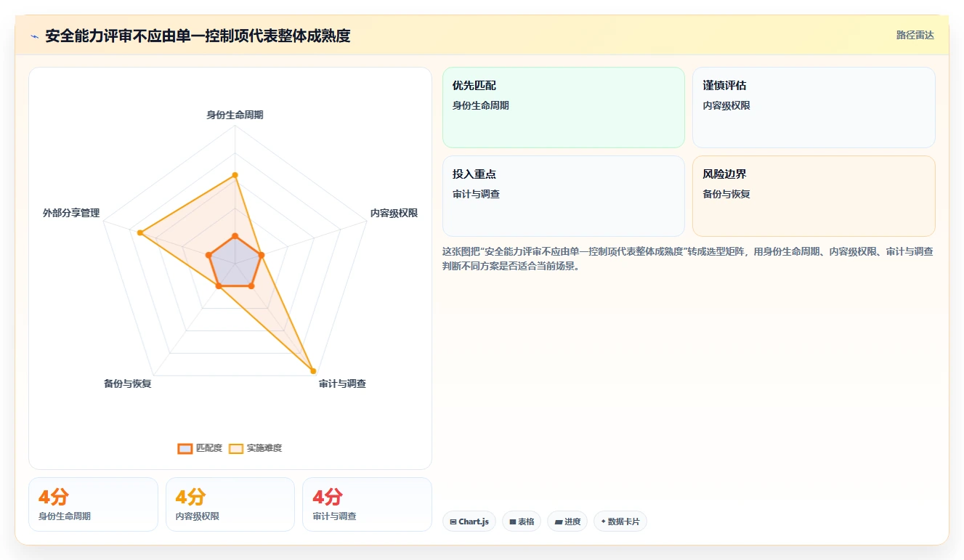Screen dimensions: 964x560
Task: Open the 优先匹配 card
Action: coord(563,107)
